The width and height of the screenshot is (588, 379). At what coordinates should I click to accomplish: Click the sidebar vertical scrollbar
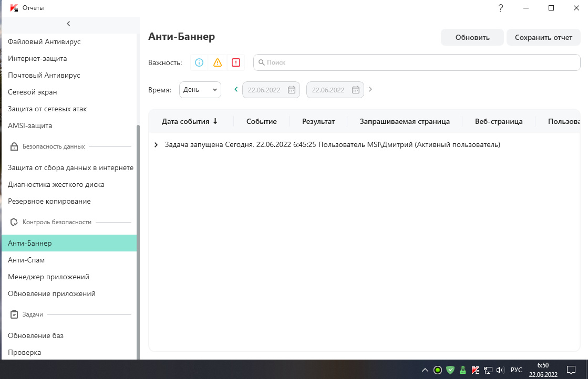[138, 243]
